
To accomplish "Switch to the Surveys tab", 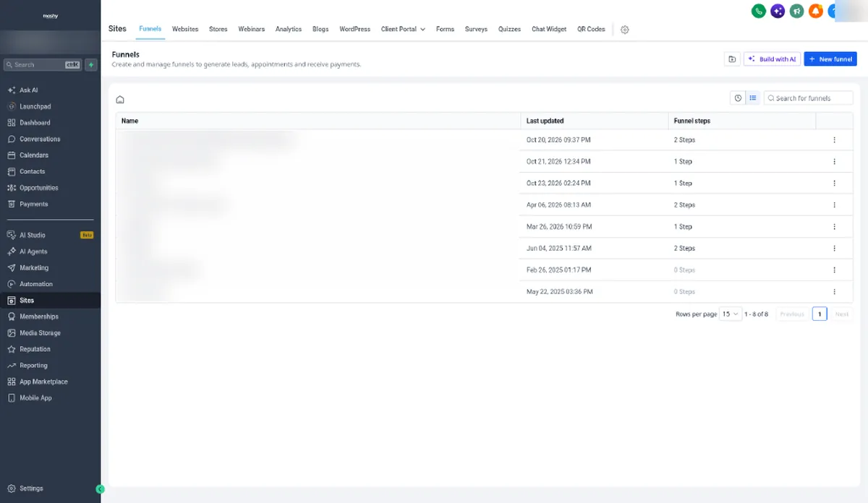I will point(476,29).
